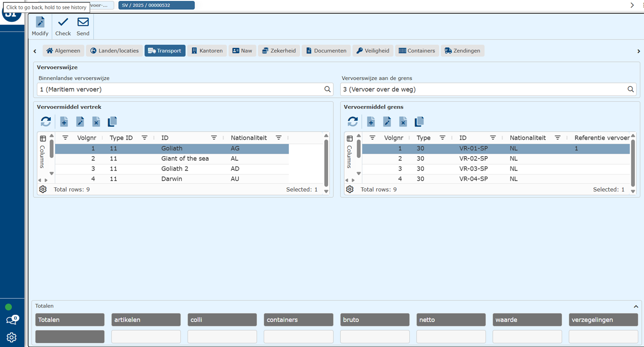Image resolution: width=644 pixels, height=347 pixels.
Task: Click the Modify document icon
Action: pos(40,22)
